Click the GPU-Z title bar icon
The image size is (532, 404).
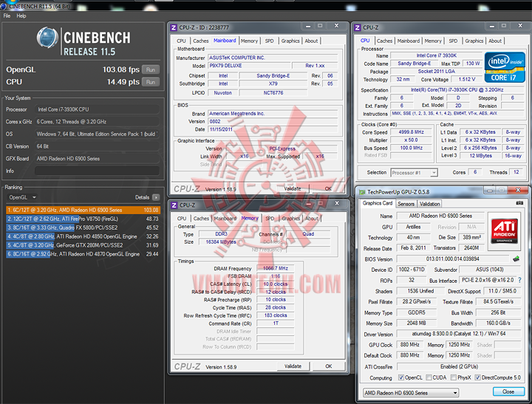pyautogui.click(x=362, y=192)
